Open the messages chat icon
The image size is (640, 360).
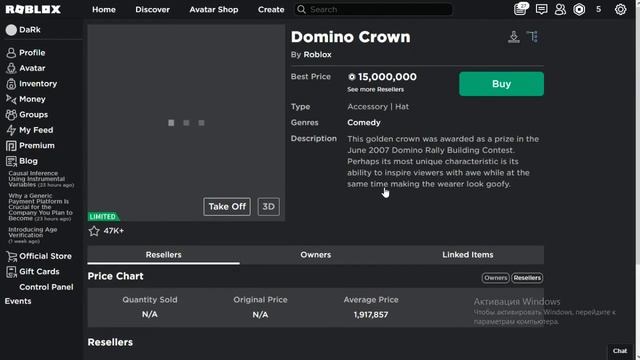(x=541, y=9)
